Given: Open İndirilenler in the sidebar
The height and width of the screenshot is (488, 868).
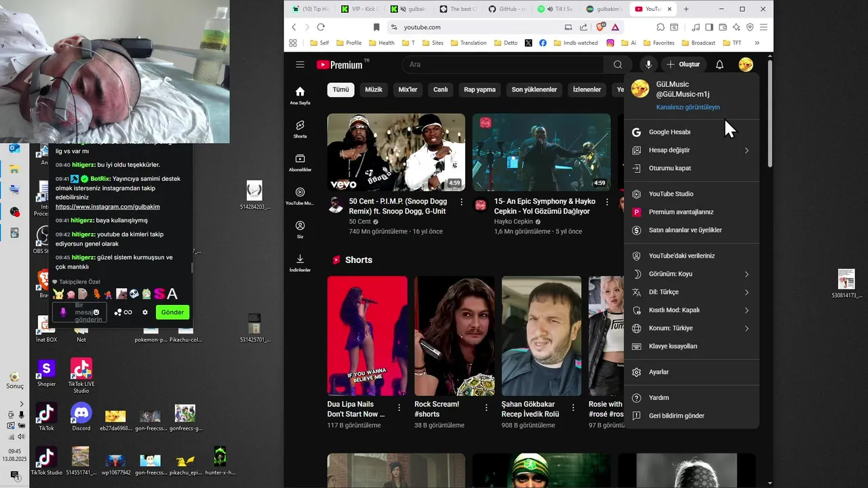Looking at the screenshot, I should [300, 263].
